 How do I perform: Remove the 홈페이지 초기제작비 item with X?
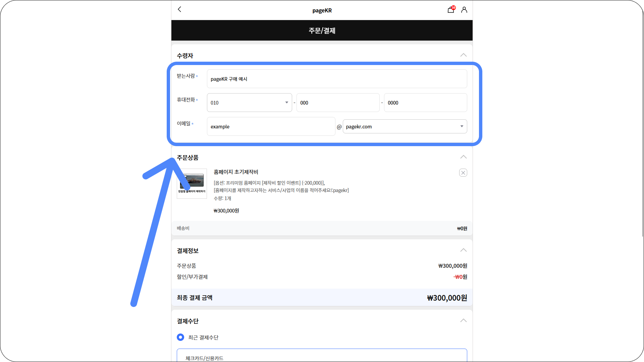pos(463,173)
